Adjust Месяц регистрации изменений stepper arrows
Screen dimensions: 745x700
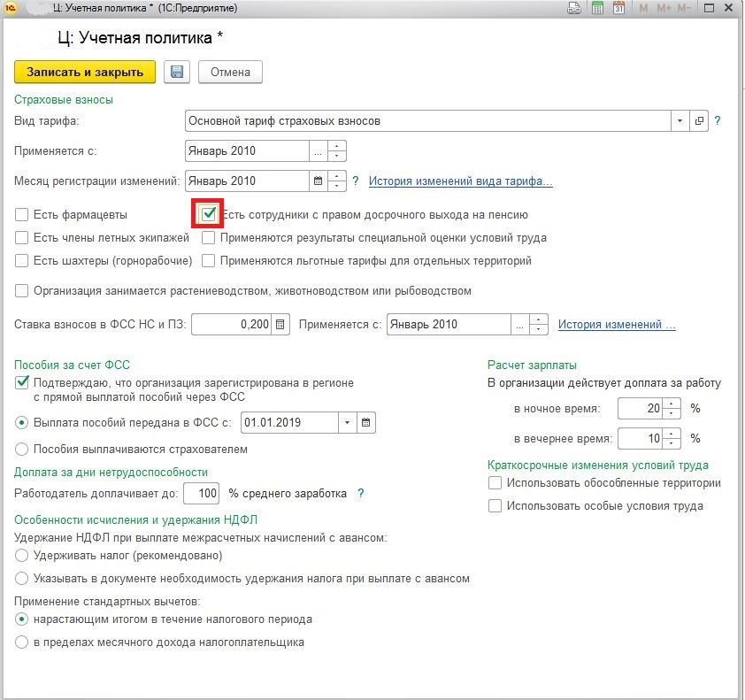point(337,181)
